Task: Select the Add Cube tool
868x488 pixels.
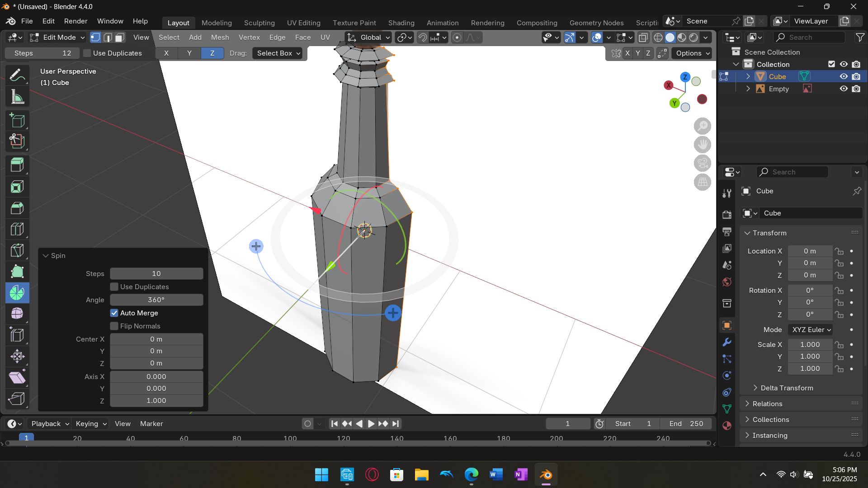Action: (x=17, y=120)
